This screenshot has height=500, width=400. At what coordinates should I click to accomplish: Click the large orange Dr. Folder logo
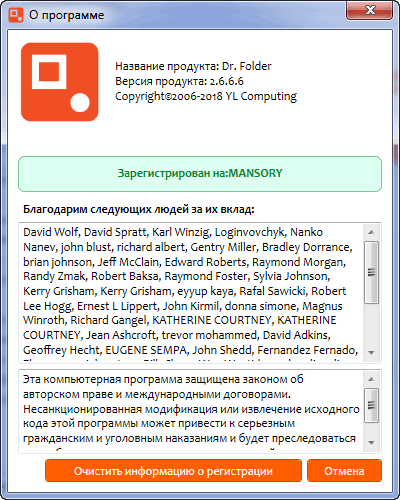pos(60,82)
